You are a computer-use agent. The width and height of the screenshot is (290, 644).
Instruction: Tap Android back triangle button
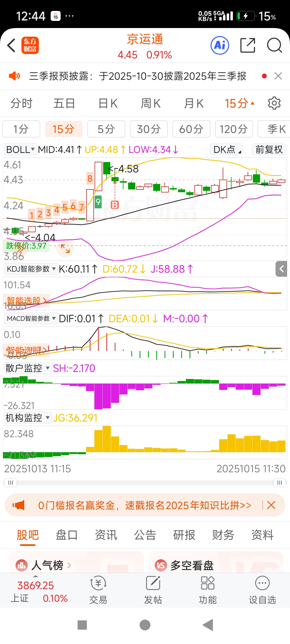click(x=208, y=625)
